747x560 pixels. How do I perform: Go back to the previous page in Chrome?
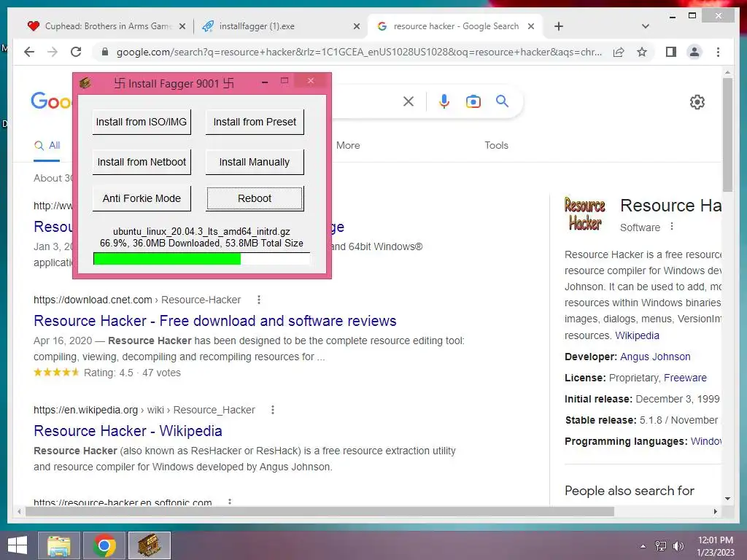(x=29, y=52)
